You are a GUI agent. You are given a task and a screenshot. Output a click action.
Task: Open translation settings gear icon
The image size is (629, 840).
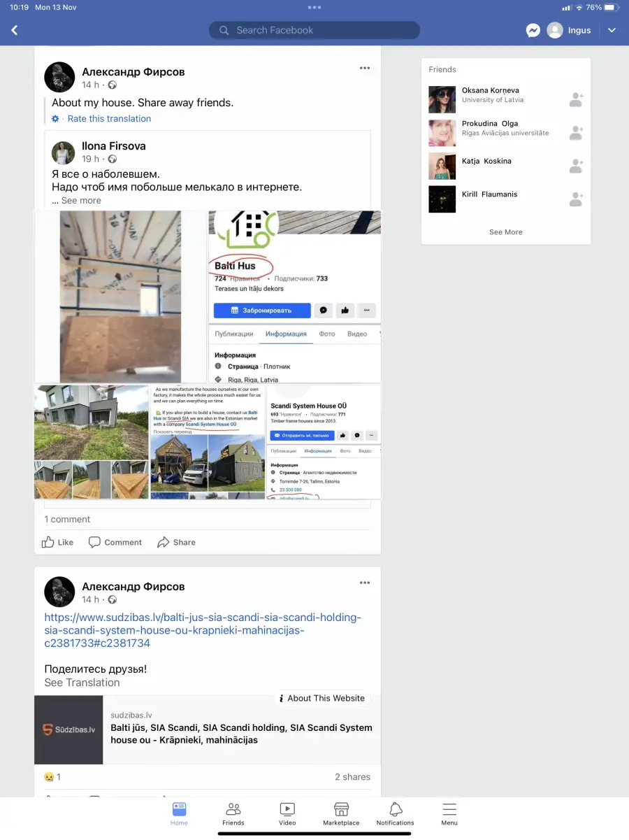pyautogui.click(x=56, y=119)
